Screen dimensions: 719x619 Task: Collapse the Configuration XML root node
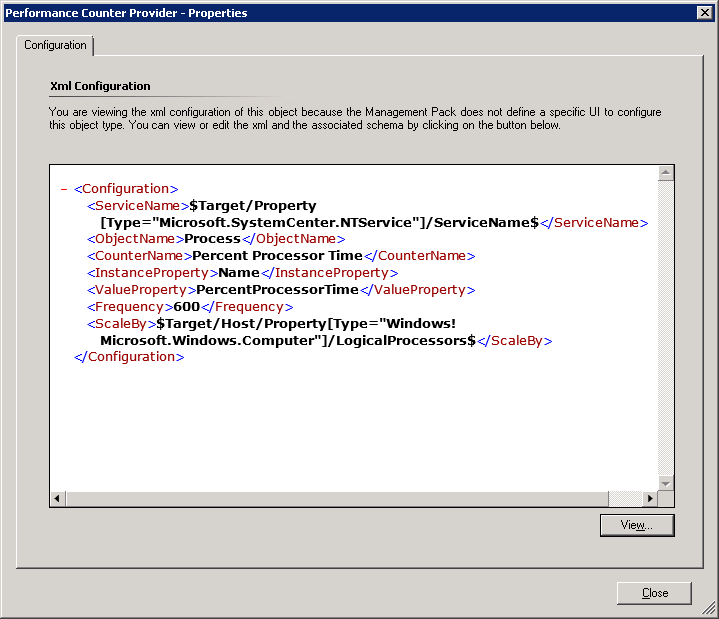64,189
